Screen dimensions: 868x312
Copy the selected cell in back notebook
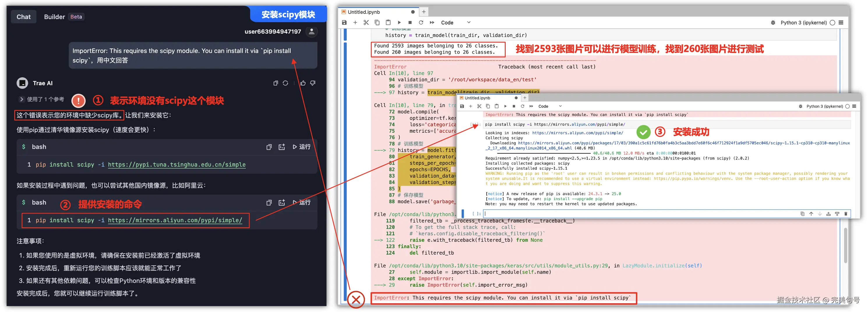(x=377, y=22)
